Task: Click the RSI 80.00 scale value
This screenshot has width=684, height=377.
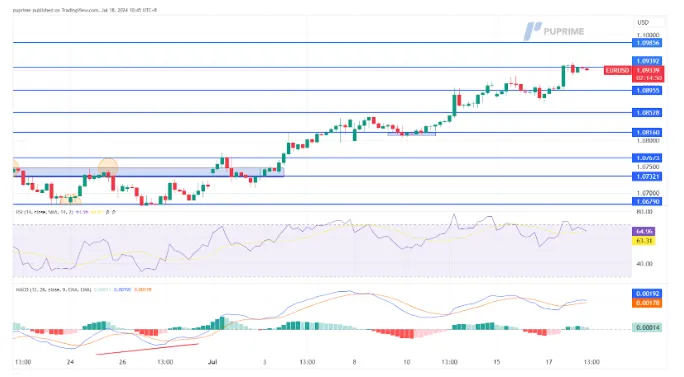Action: point(645,212)
